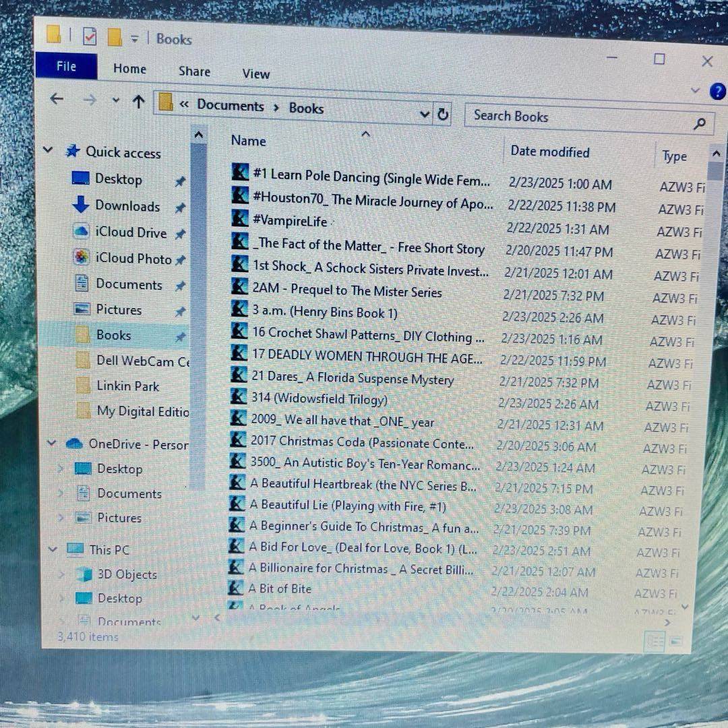Click the #VampireLife book file icon
This screenshot has width=728, height=728.
(x=240, y=218)
